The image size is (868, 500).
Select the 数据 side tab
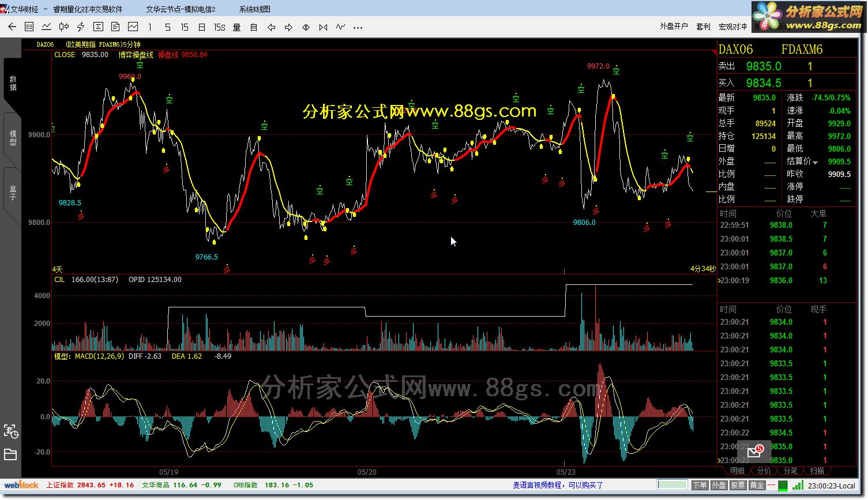click(x=13, y=83)
